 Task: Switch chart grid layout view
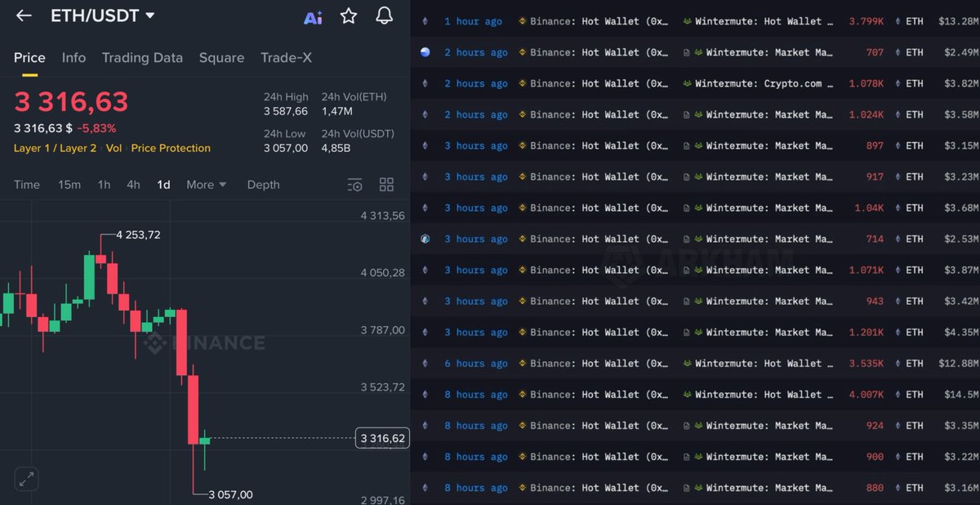(386, 185)
